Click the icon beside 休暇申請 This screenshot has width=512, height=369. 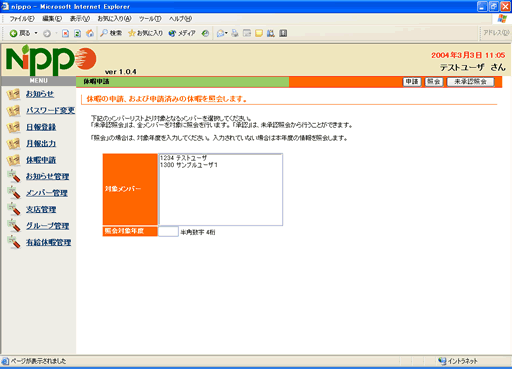[14, 160]
